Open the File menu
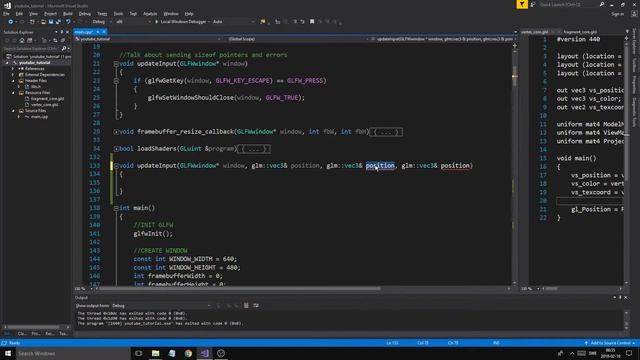Screen dimensions: 640x360 click(6, 13)
